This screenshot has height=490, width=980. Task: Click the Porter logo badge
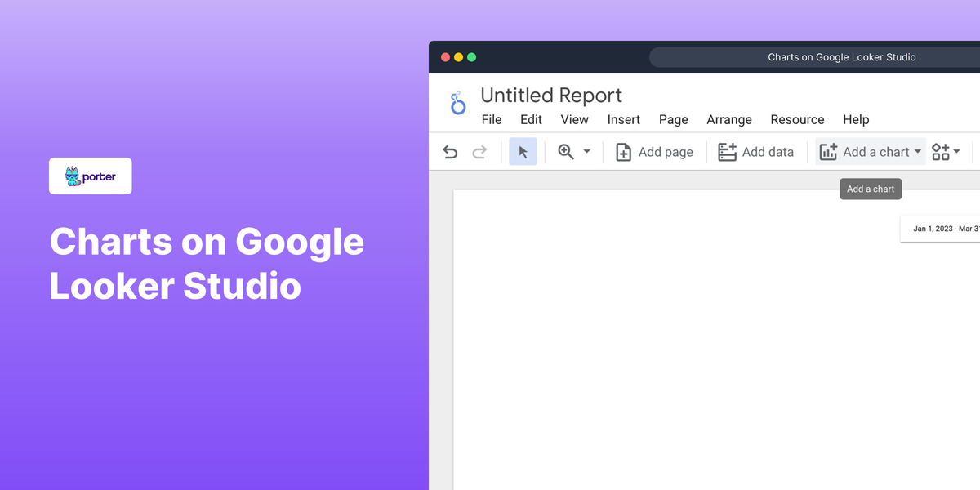tap(90, 176)
